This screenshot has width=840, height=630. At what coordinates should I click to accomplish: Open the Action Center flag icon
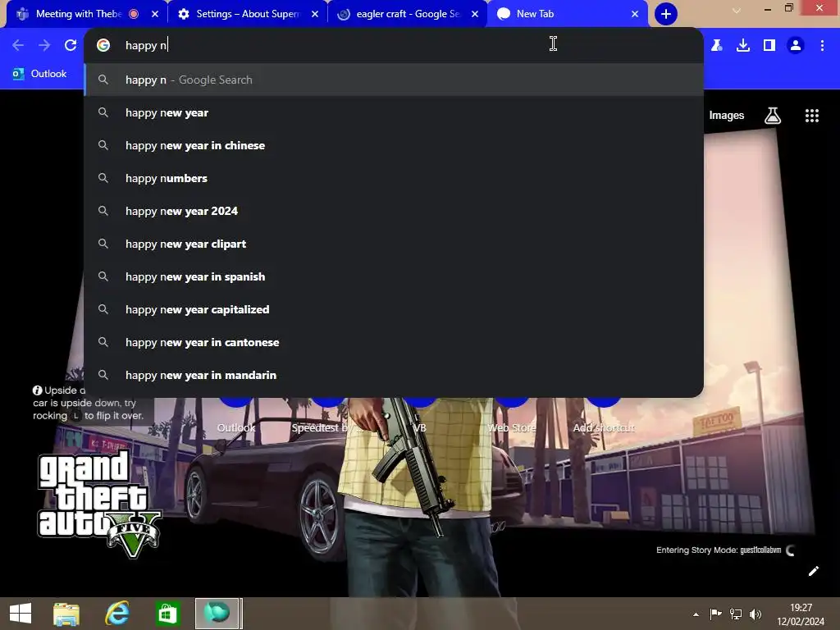pos(715,614)
